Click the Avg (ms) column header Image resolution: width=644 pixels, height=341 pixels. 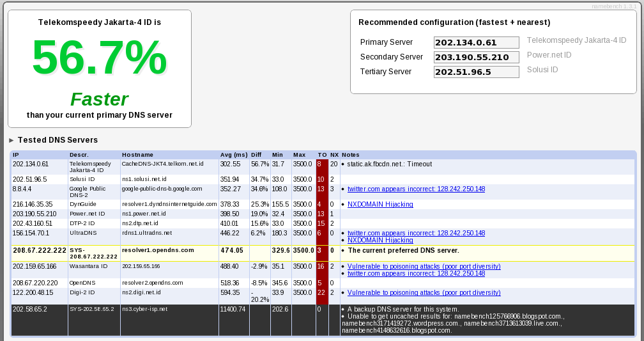[x=234, y=155]
